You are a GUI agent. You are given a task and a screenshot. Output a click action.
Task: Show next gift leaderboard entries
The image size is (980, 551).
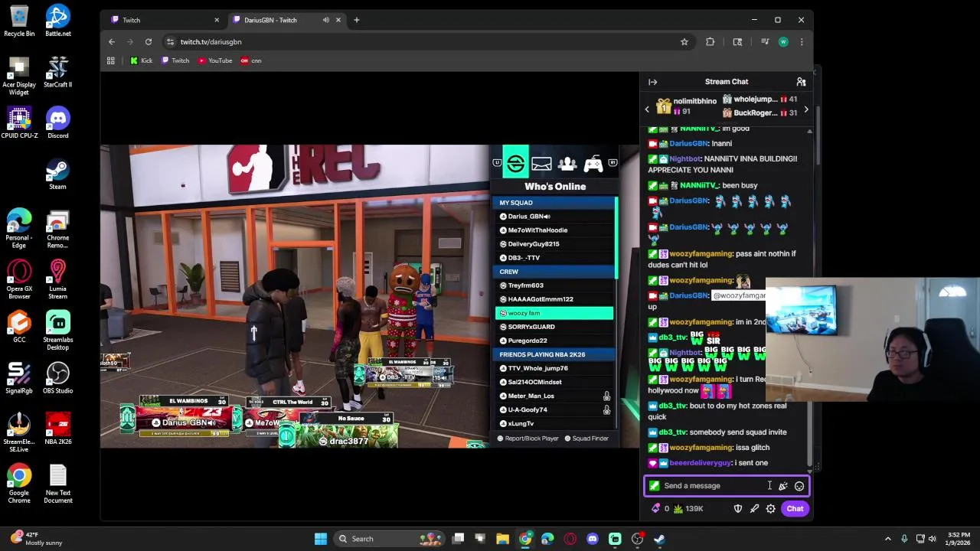point(805,109)
